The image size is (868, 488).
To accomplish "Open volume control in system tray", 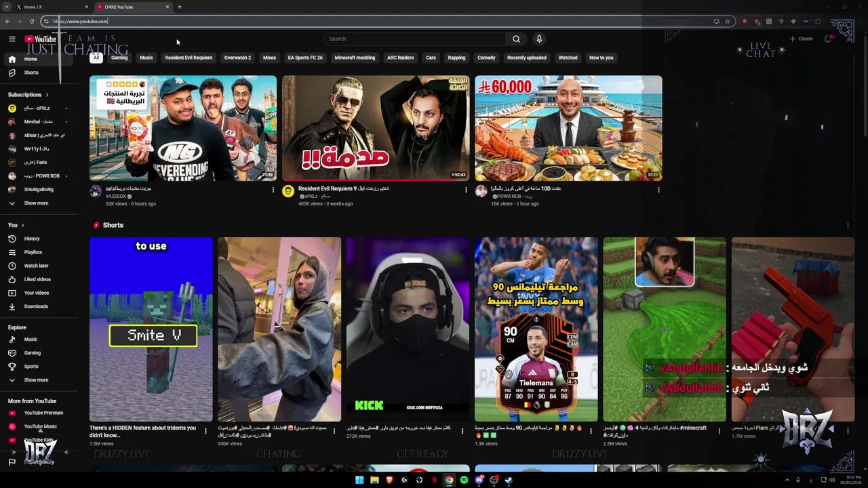I will [x=832, y=480].
